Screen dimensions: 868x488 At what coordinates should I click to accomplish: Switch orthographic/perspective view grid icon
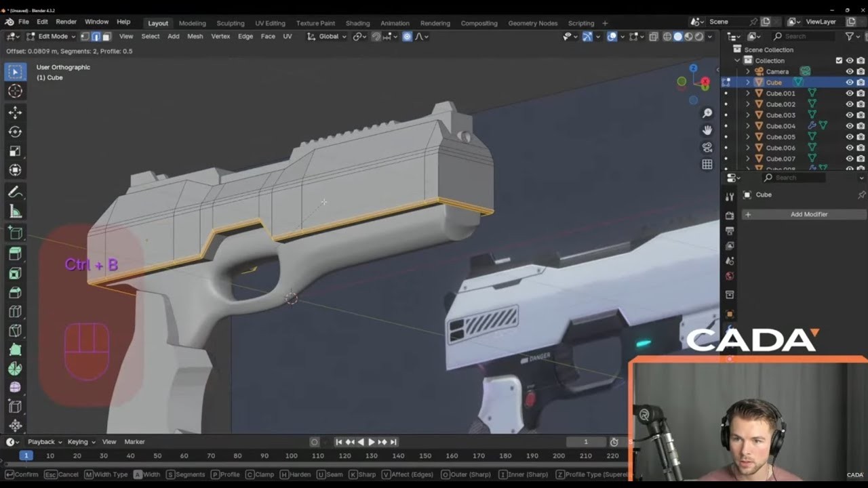[x=707, y=164]
